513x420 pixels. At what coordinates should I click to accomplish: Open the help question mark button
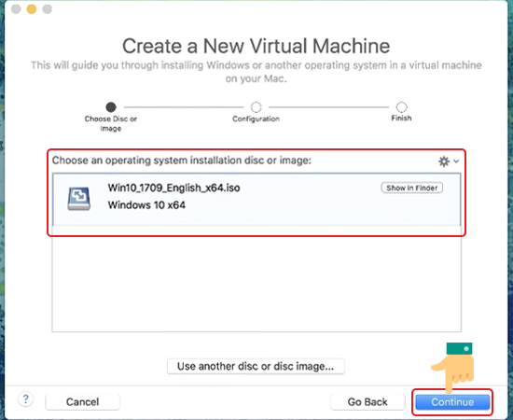[25, 399]
